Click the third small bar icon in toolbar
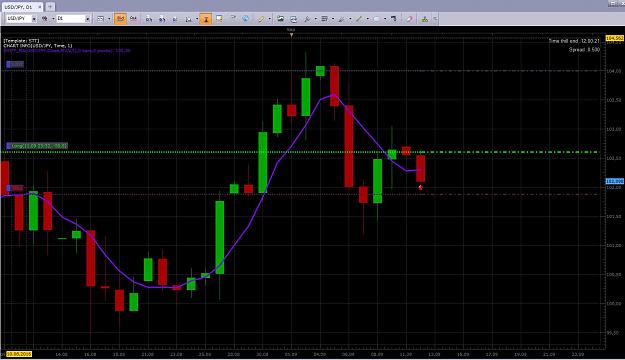 [x=175, y=19]
